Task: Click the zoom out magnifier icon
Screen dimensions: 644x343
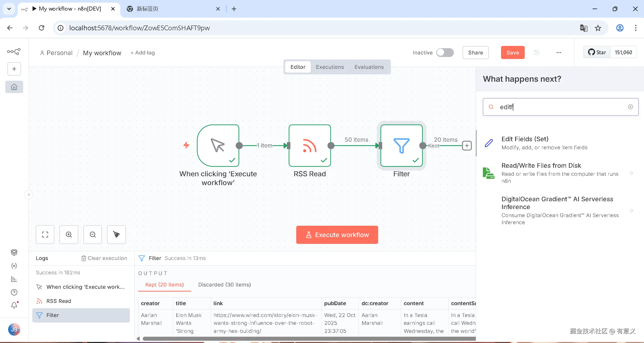Action: 93,235
